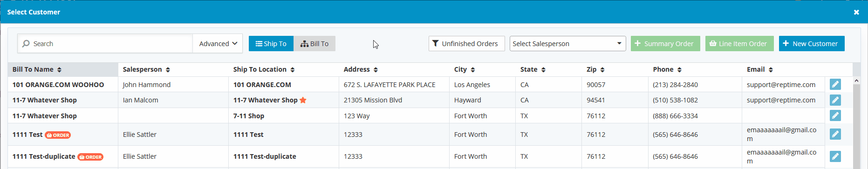
Task: Click the table's vertical scrollbar up arrow
Action: point(856,81)
